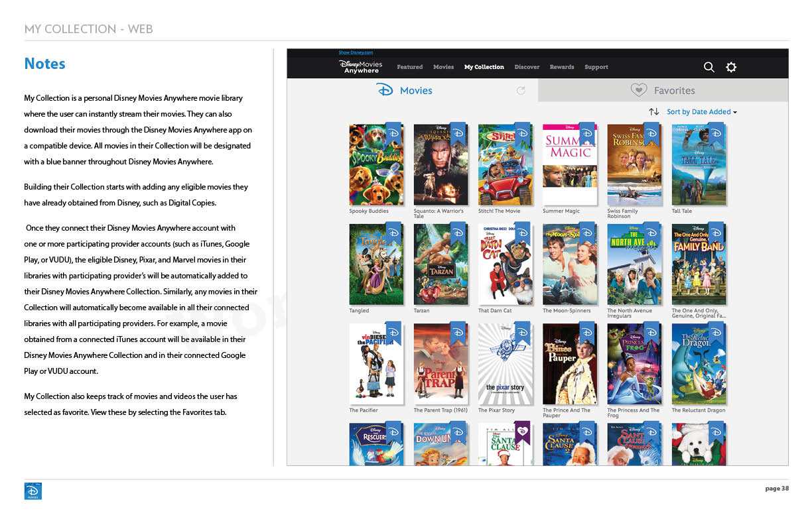
Task: Click the blue banner on Tangled poster
Action: coord(393,233)
